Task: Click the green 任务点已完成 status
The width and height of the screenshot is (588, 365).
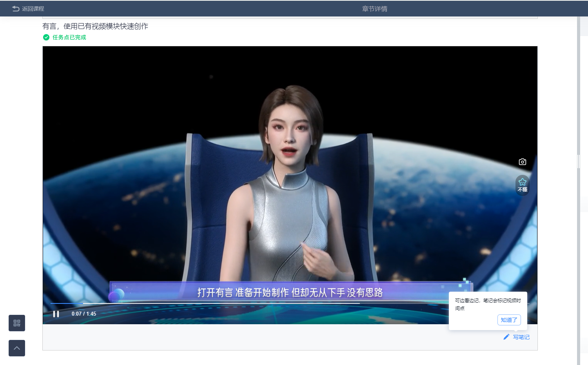Action: pyautogui.click(x=69, y=37)
